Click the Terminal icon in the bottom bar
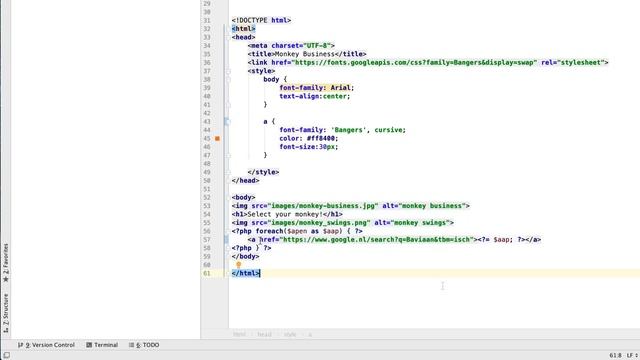This screenshot has height=360, width=640. tap(89, 345)
